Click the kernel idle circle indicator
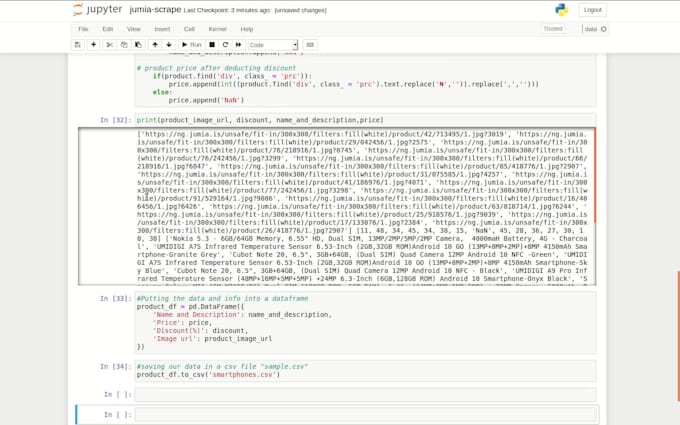The height and width of the screenshot is (425, 680). (x=603, y=29)
